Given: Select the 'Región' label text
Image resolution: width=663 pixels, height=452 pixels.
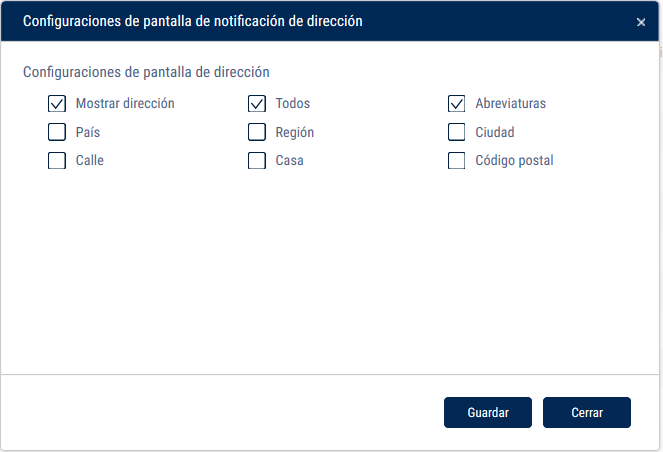Looking at the screenshot, I should [295, 132].
